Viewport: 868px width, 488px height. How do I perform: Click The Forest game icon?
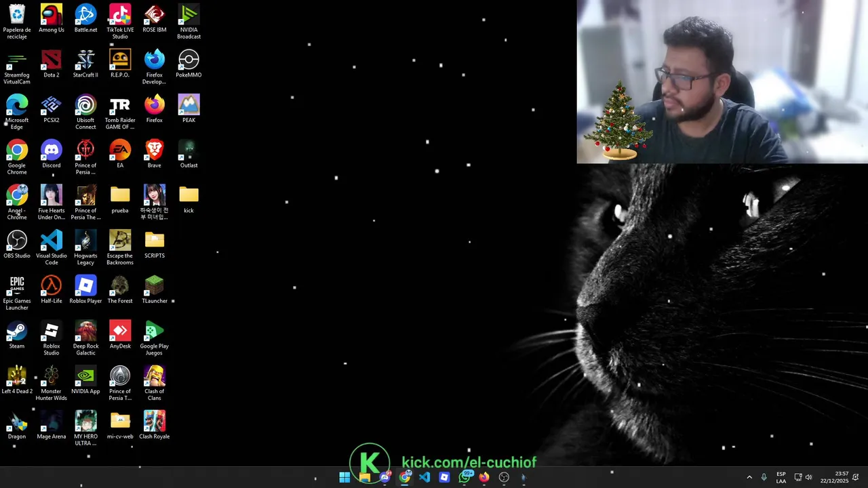click(120, 289)
